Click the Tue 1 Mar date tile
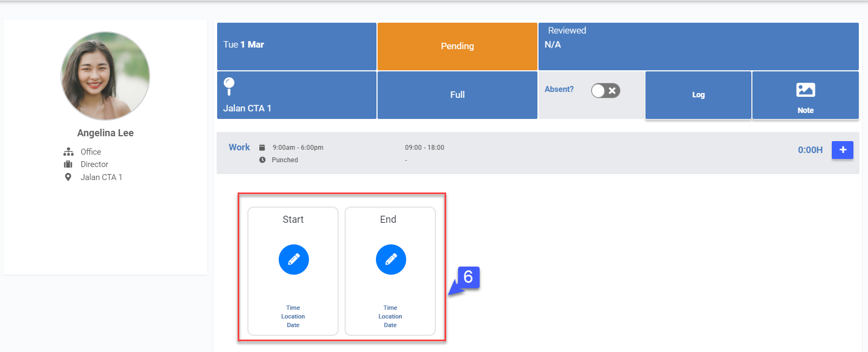The image size is (868, 352). tap(297, 47)
